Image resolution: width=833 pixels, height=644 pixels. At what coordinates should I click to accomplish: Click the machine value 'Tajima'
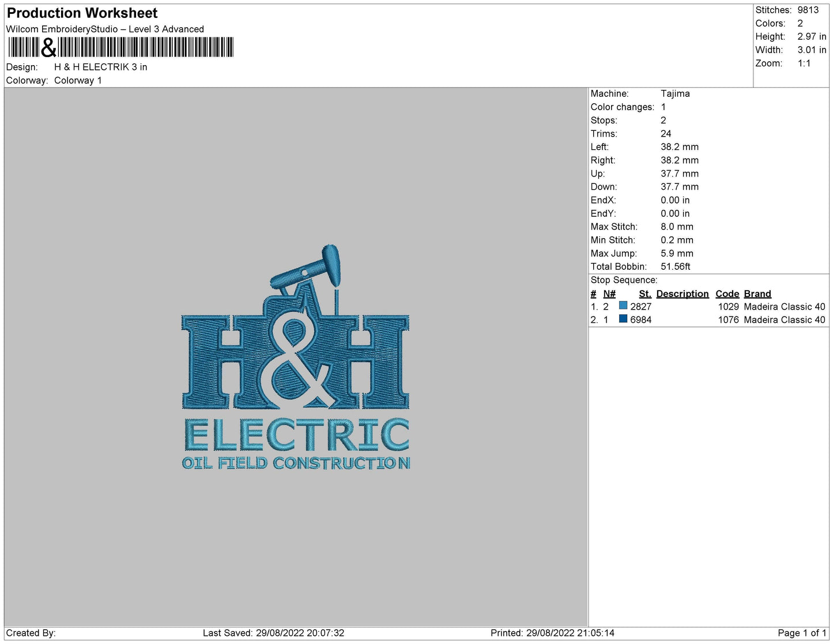(675, 93)
